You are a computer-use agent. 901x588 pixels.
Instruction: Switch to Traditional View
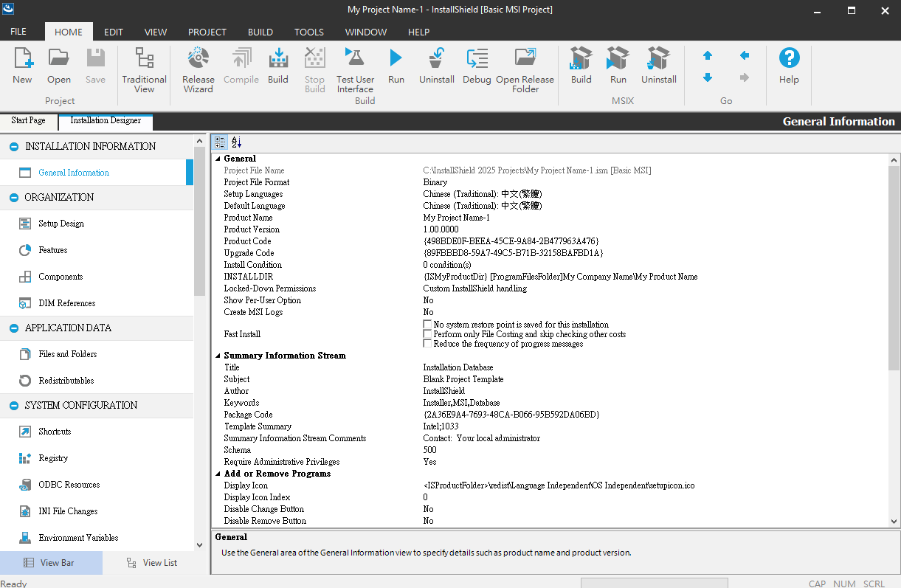[144, 70]
